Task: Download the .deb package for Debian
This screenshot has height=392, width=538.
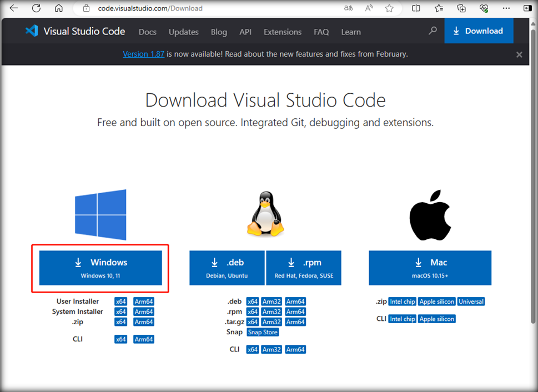Action: click(x=227, y=268)
